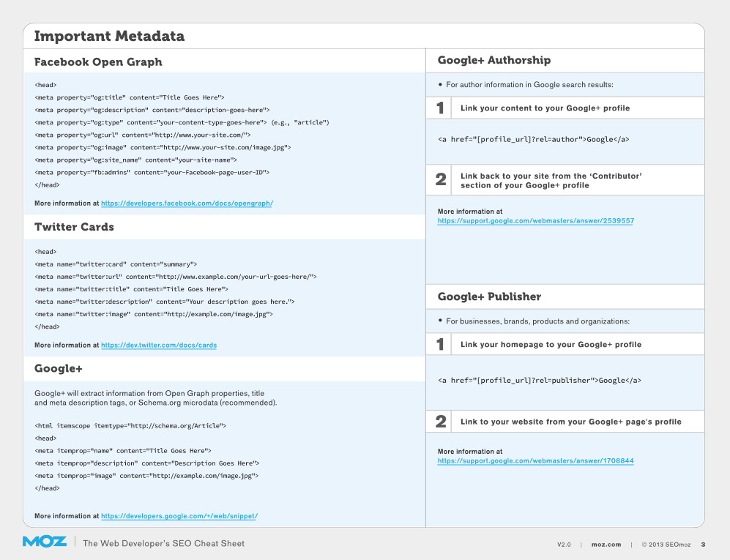Open Google webmasters answer 2539557 link
Viewport: 730px width, 560px height.
pos(536,220)
